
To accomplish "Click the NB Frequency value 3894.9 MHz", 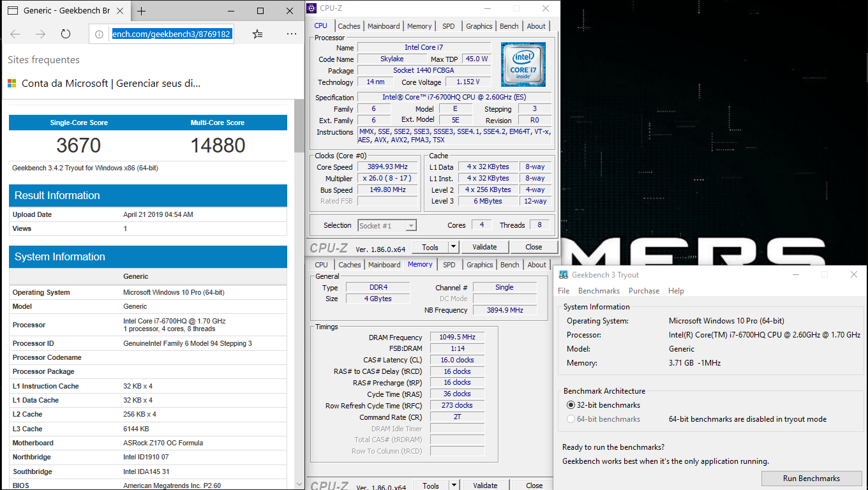I will pyautogui.click(x=504, y=310).
